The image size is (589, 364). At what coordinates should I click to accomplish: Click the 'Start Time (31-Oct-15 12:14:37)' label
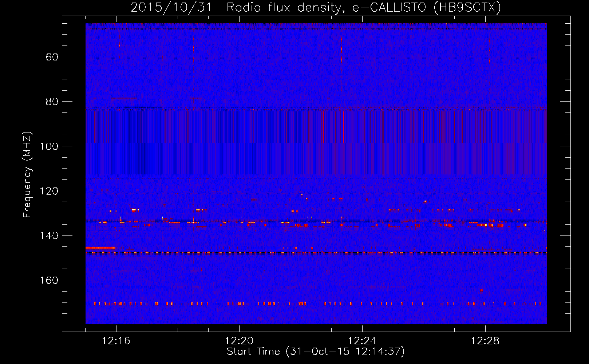[316, 352]
